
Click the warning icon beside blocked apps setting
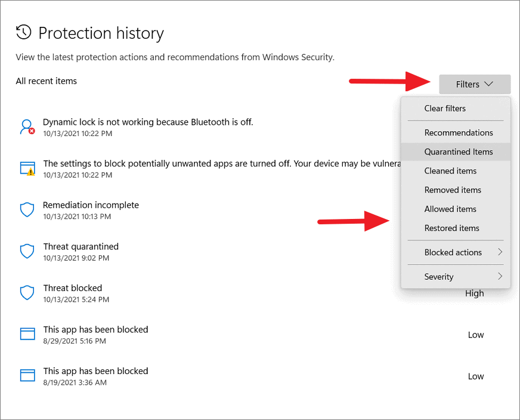click(27, 168)
